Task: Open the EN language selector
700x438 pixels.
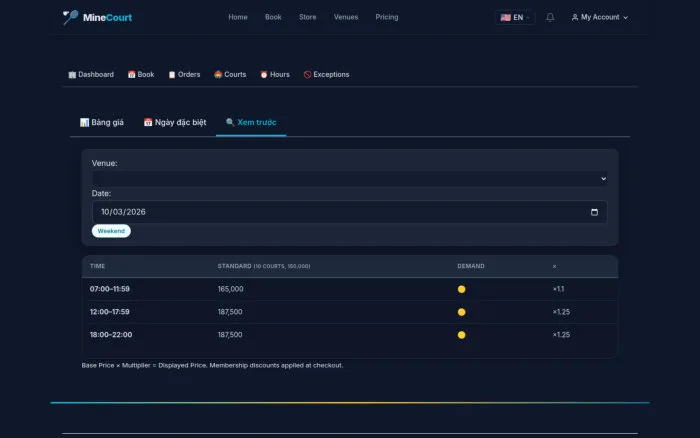Action: coord(515,17)
